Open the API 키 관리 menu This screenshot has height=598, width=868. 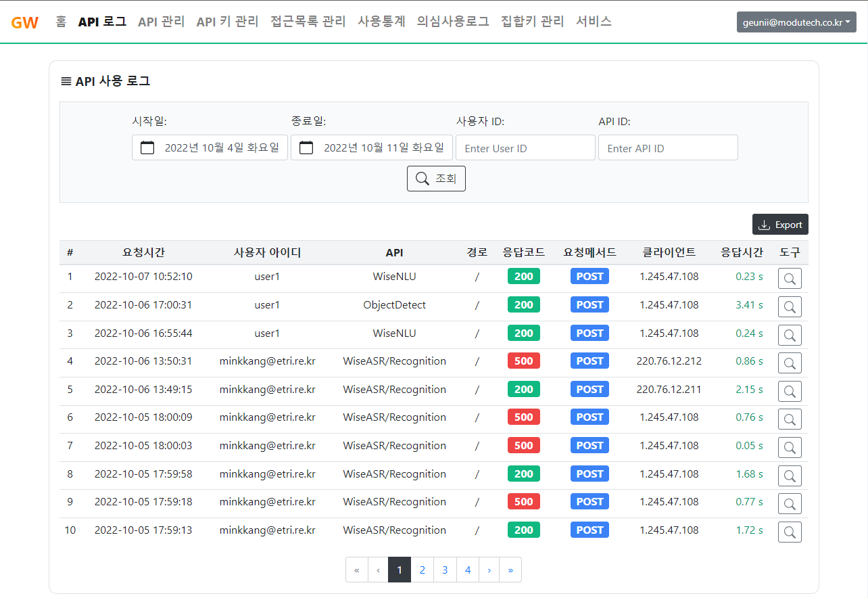tap(227, 22)
